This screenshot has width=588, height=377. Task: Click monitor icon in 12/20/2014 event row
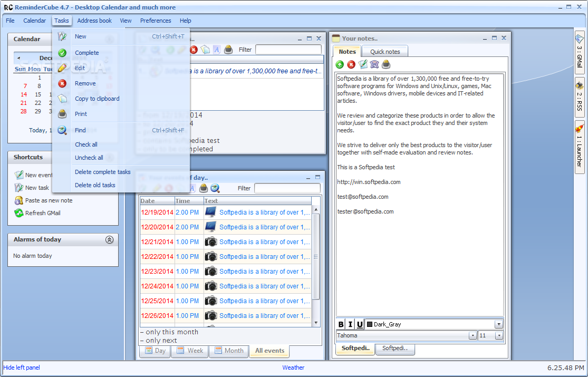pyautogui.click(x=211, y=227)
